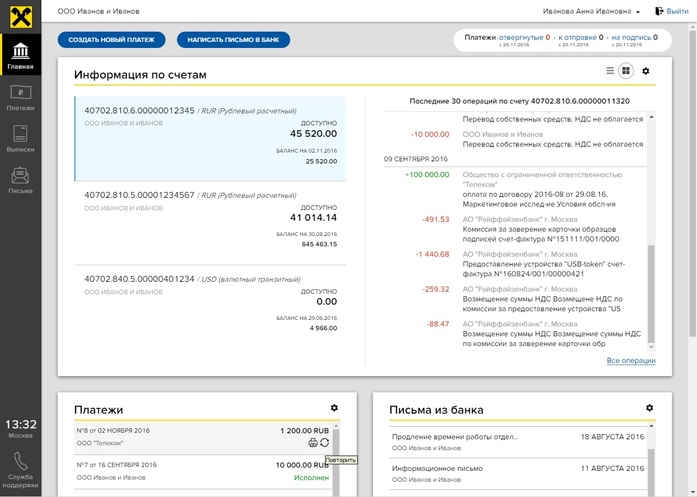Go to Главная tab in sidebar
697x497 pixels.
click(21, 55)
